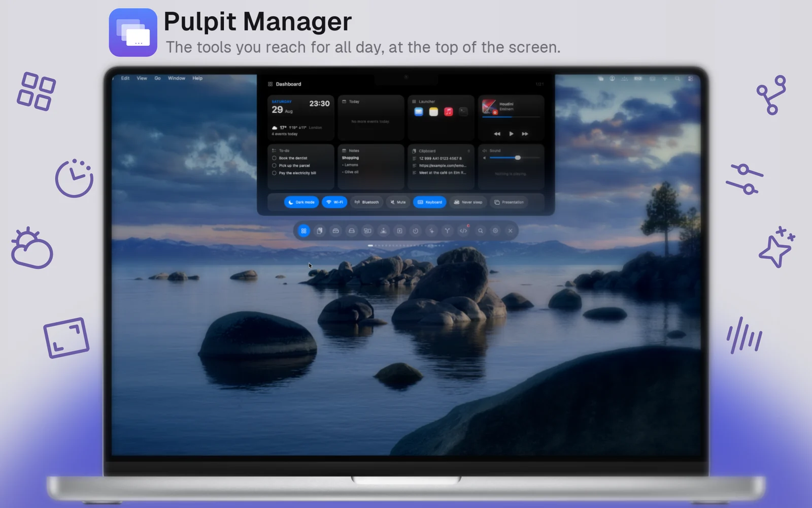Image resolution: width=812 pixels, height=508 pixels.
Task: Open the media play-square icon in the pill toolbar
Action: [x=399, y=231]
